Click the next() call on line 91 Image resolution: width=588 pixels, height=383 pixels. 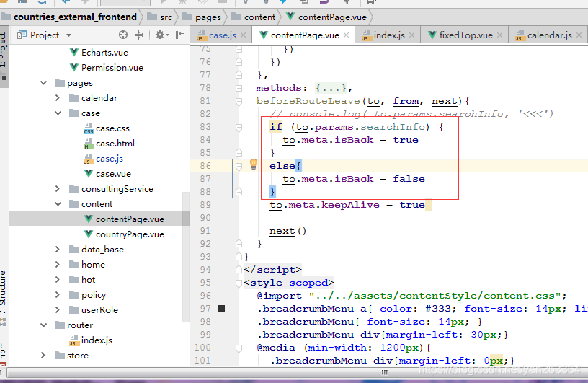coord(288,231)
